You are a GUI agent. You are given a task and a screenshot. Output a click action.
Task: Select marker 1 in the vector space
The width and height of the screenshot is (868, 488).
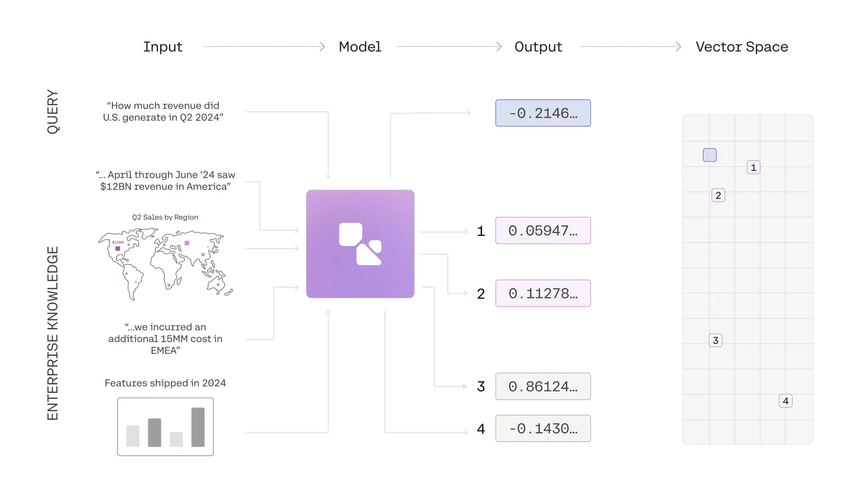point(753,167)
